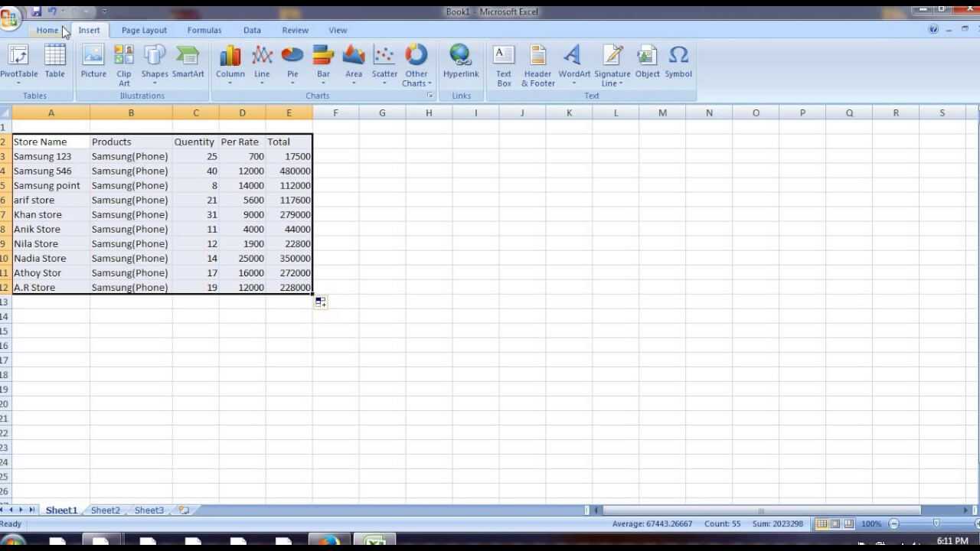The image size is (980, 551).
Task: Switch to the Page Layout tab
Action: 144,30
